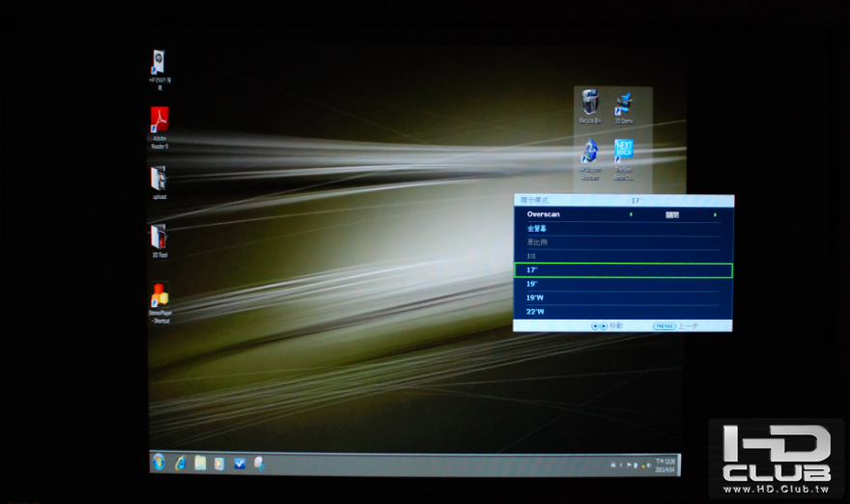The height and width of the screenshot is (504, 850).
Task: Click the blue checkmark taskbar icon
Action: click(240, 463)
